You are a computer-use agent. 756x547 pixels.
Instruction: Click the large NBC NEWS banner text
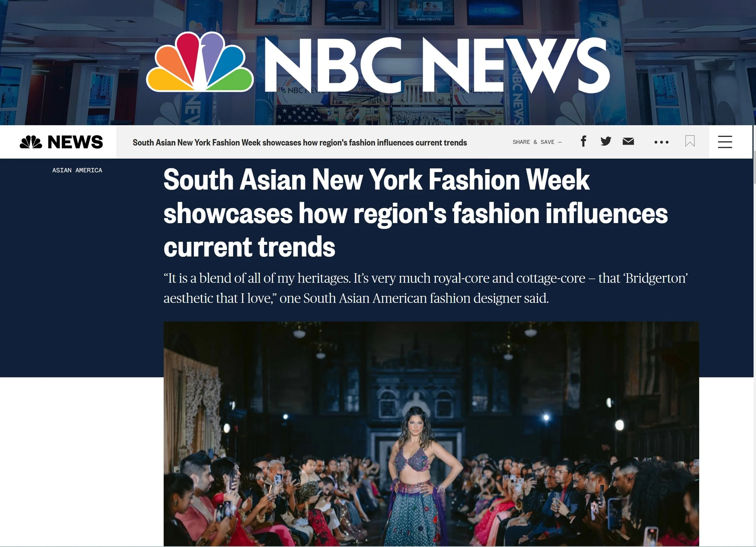tap(437, 64)
